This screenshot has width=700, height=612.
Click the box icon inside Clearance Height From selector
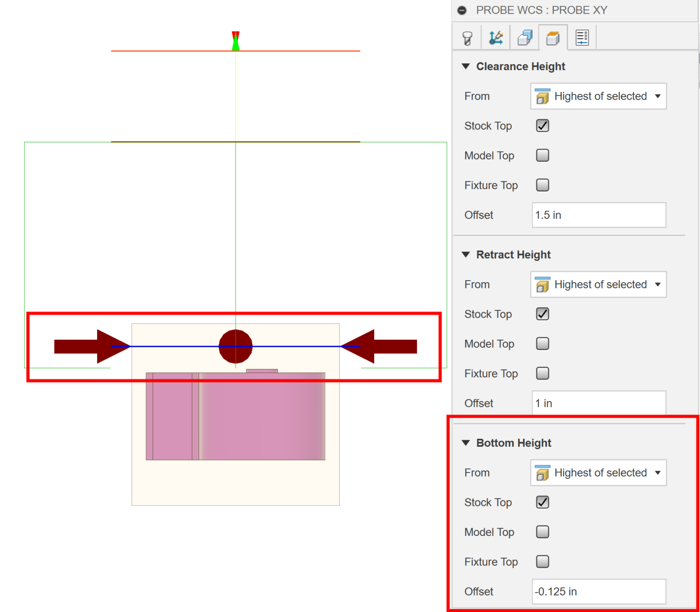[542, 96]
